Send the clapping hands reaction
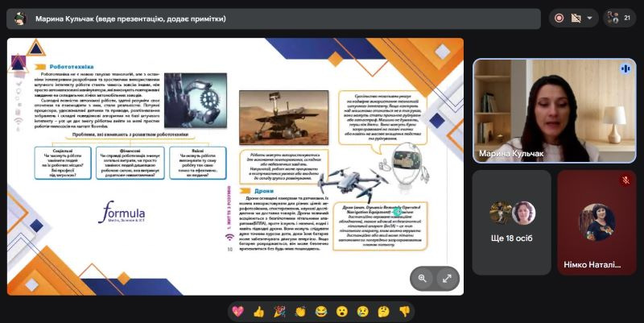The image size is (644, 323). pos(300,311)
